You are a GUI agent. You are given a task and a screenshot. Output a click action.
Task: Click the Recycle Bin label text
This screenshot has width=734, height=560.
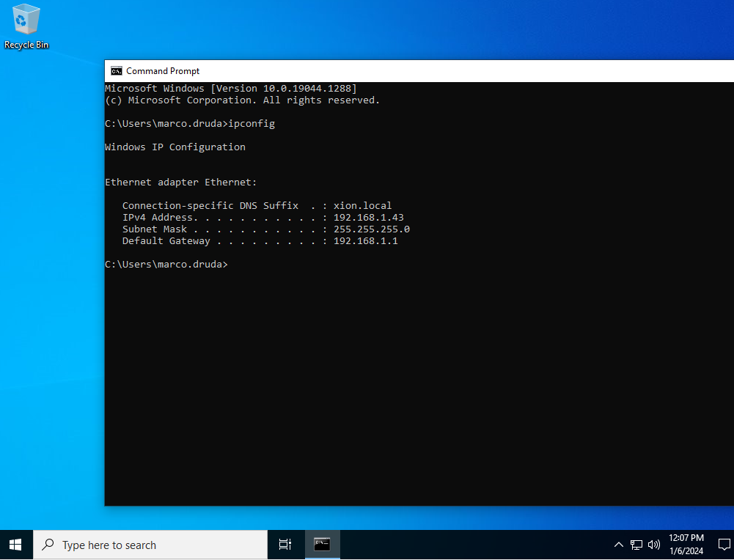(x=26, y=45)
